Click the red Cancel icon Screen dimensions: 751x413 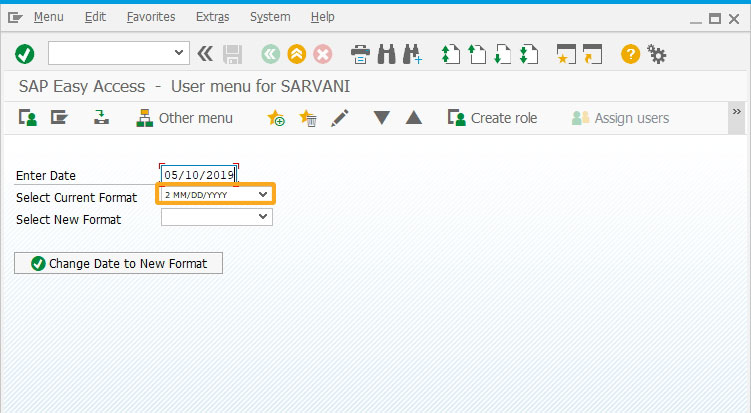click(x=323, y=54)
